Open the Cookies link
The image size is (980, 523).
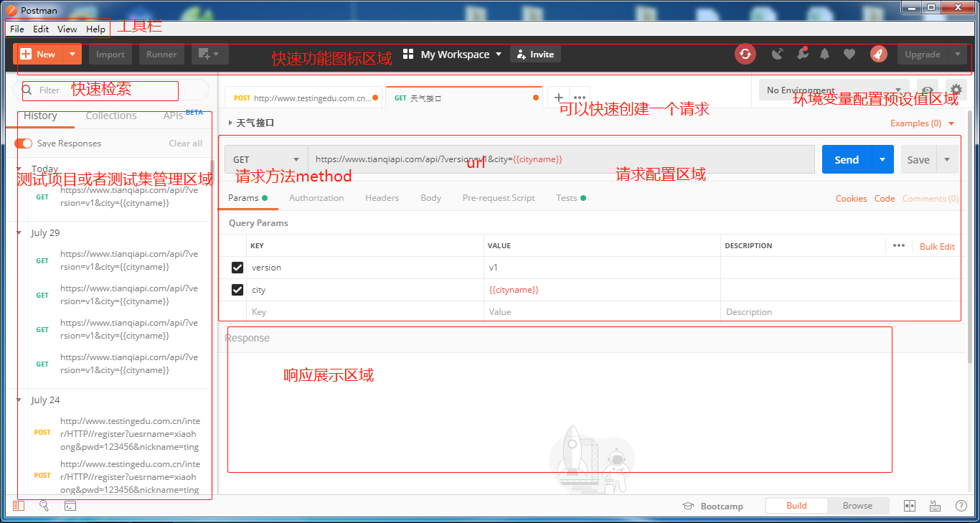click(x=852, y=199)
